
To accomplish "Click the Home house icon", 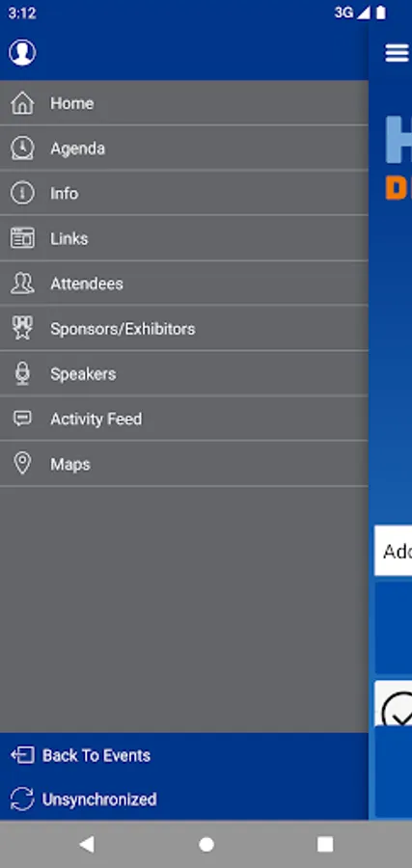I will click(22, 103).
